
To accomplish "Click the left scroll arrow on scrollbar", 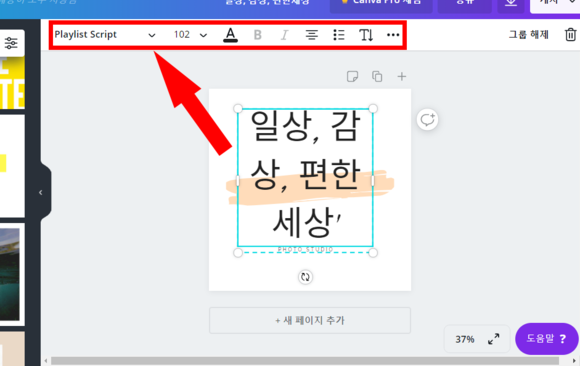I will point(46,361).
